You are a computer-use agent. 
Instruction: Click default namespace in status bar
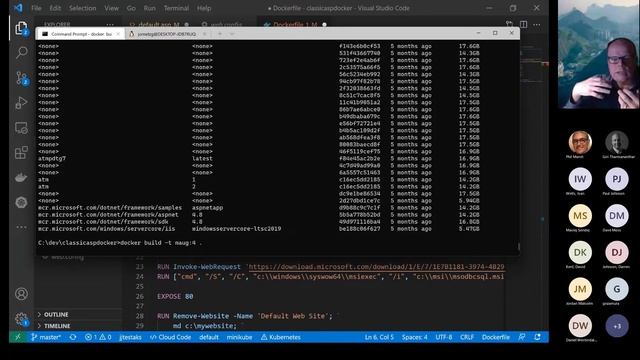click(x=209, y=337)
